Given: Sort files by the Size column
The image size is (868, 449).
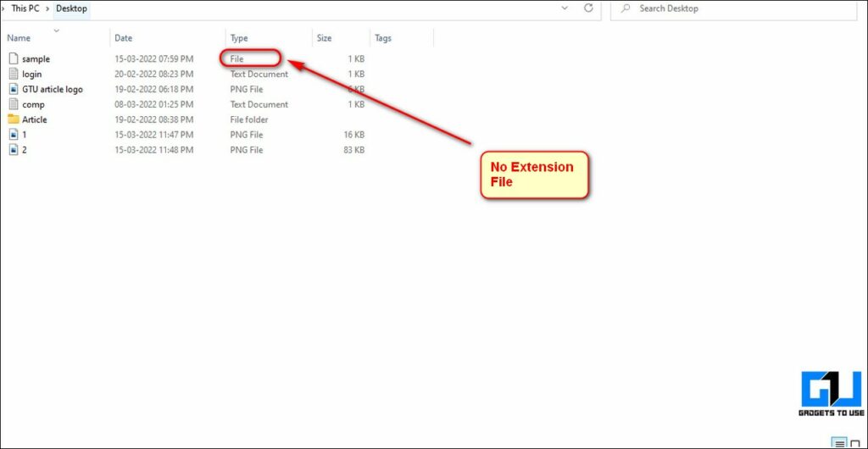Looking at the screenshot, I should (325, 38).
